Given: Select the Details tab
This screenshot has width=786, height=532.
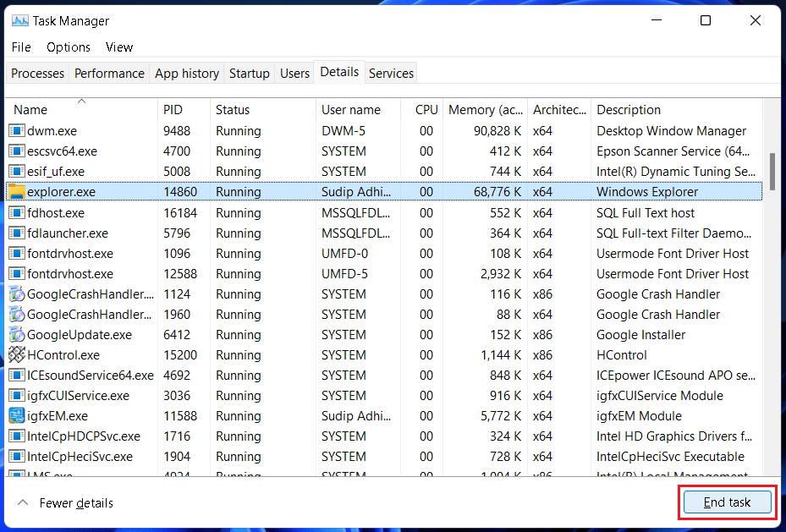Looking at the screenshot, I should (x=339, y=72).
